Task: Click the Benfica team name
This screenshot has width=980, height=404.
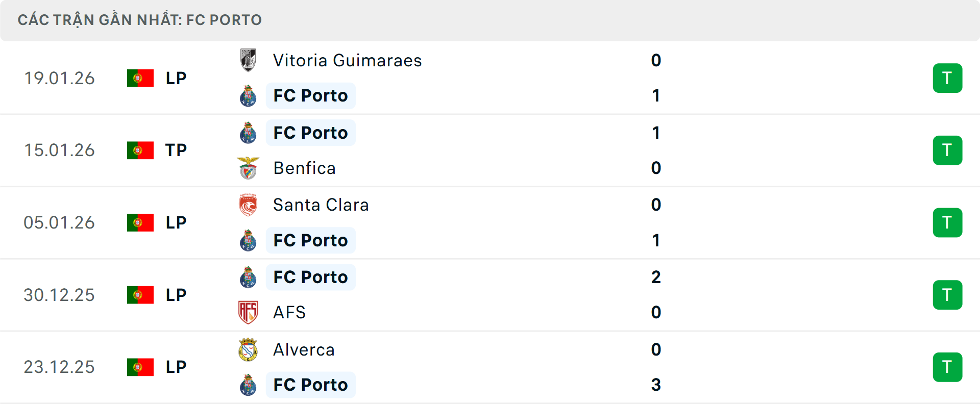Action: 304,168
